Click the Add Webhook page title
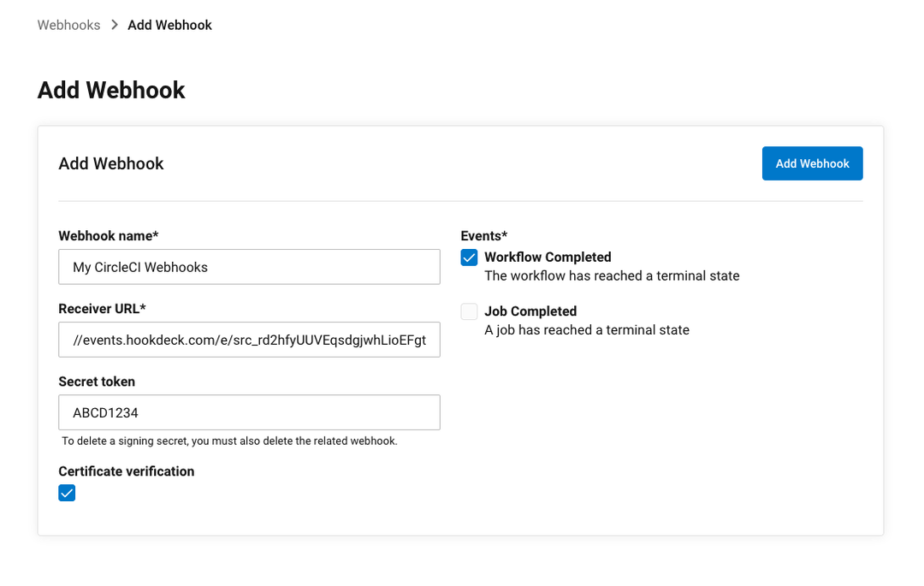 110,90
